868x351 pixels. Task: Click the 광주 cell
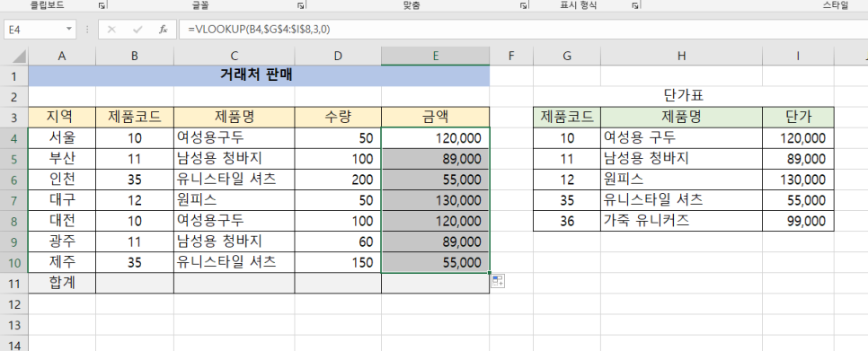pos(62,241)
